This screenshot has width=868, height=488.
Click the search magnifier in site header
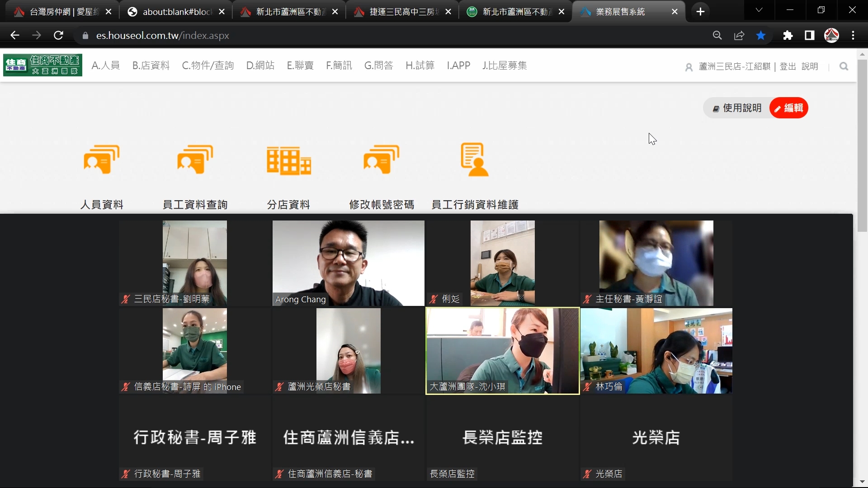(x=844, y=66)
